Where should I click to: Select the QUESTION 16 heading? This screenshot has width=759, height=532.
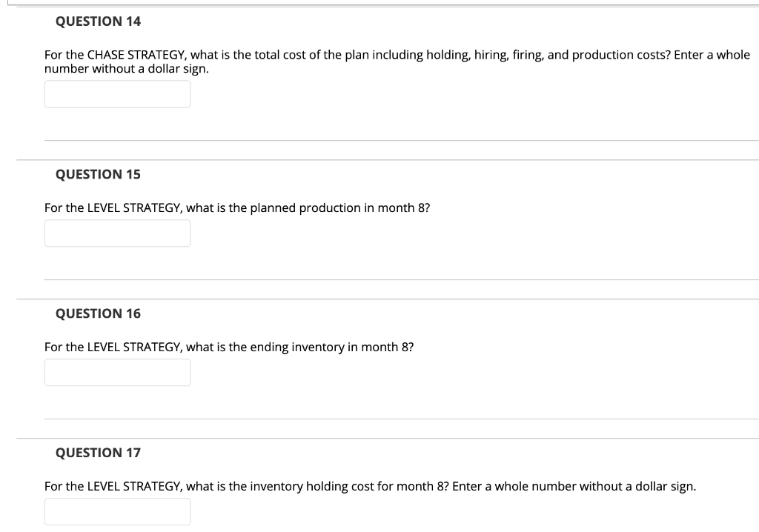97,313
